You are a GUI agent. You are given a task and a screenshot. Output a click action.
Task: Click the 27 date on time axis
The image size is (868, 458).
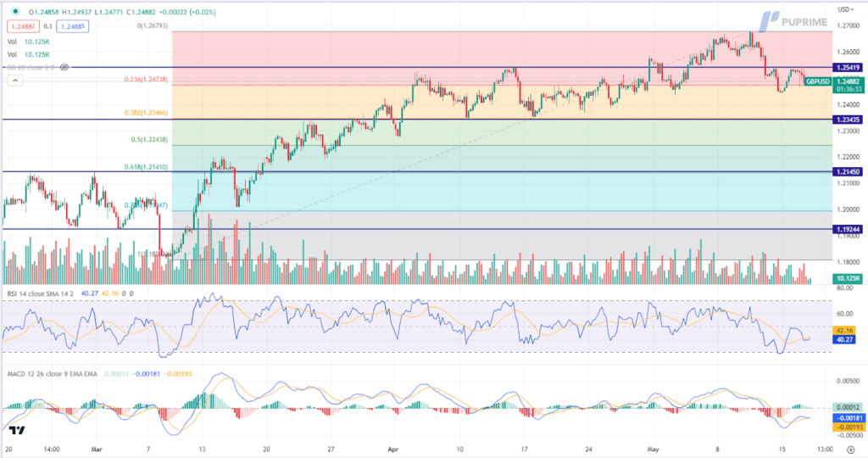(x=331, y=450)
